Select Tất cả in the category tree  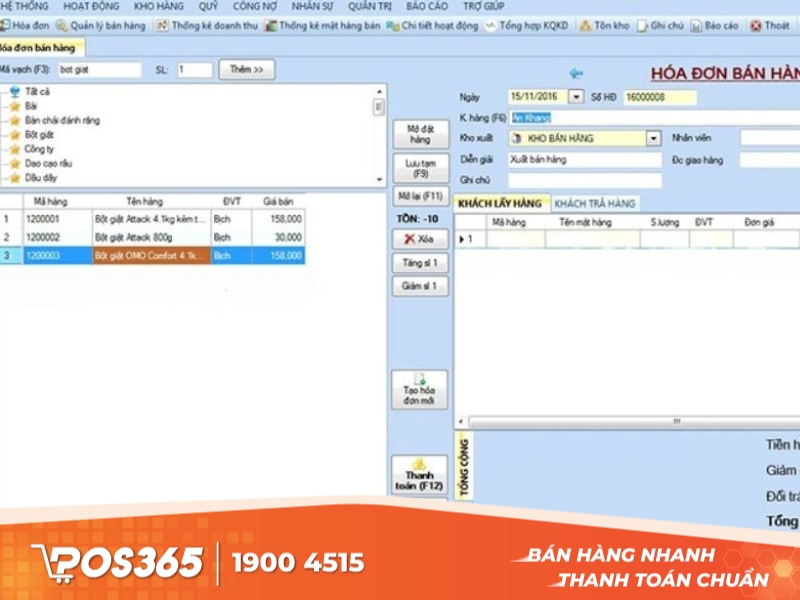(38, 91)
